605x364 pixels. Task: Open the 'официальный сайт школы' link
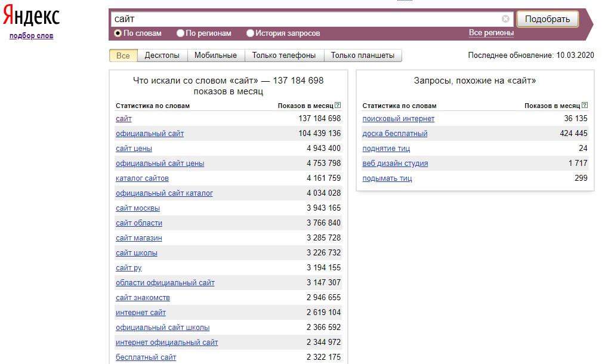point(162,328)
